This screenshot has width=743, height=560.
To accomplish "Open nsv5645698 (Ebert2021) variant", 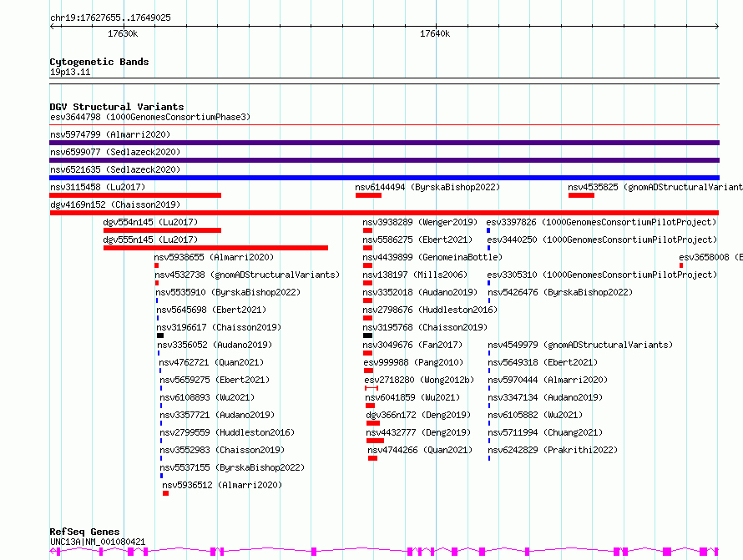I will pos(211,310).
